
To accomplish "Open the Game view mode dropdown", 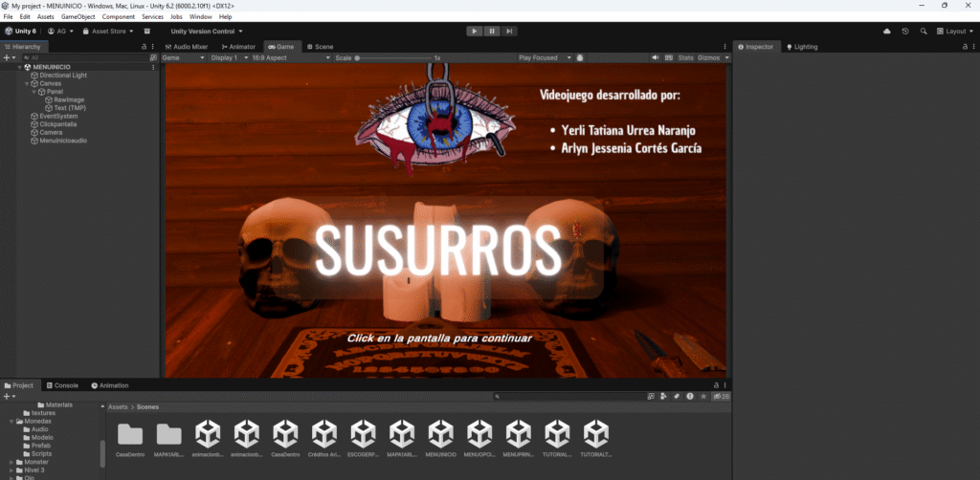I will click(x=183, y=57).
